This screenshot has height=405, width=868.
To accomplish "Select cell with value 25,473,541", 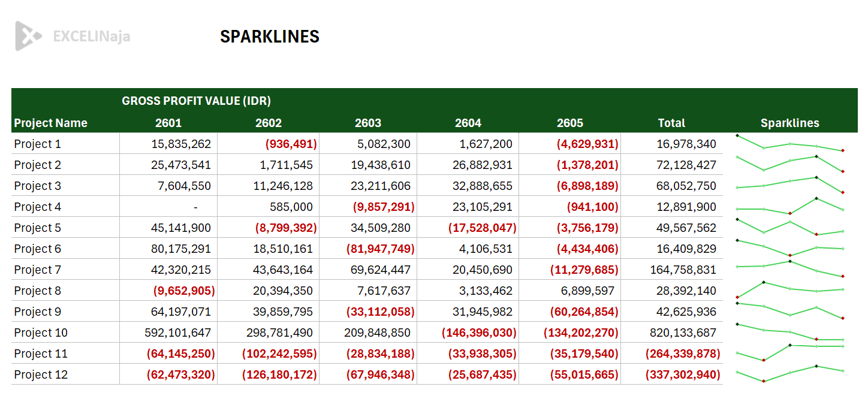I will (168, 165).
